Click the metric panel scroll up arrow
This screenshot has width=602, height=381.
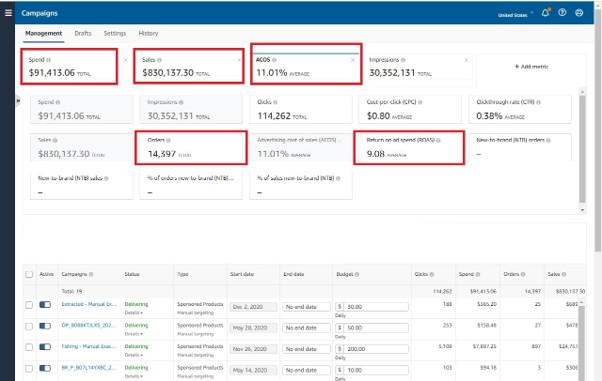pyautogui.click(x=582, y=92)
